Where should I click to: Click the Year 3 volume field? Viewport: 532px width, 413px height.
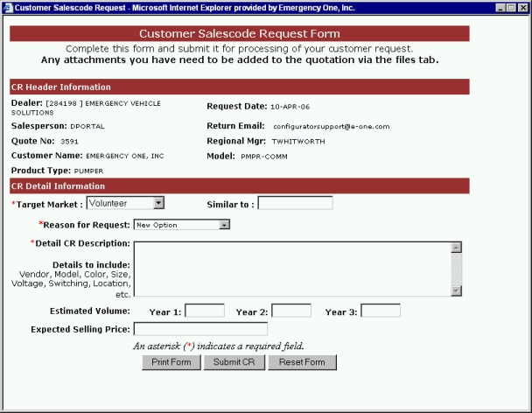pos(381,311)
